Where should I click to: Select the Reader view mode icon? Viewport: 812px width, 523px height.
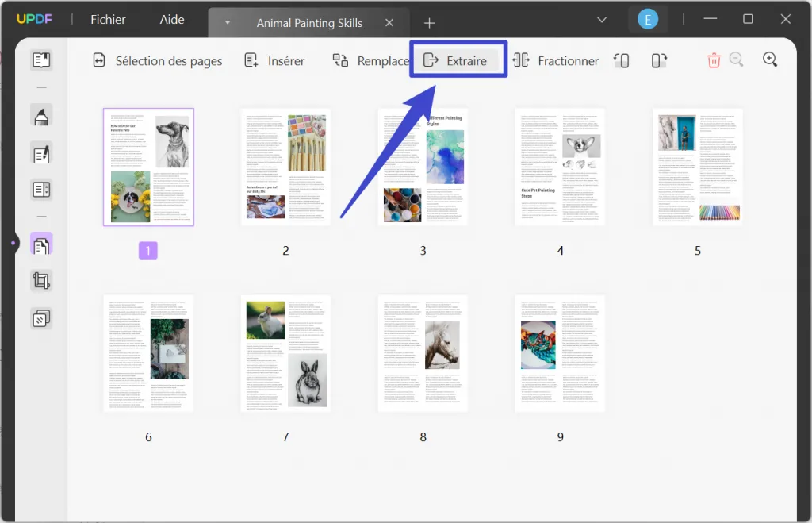pos(41,59)
